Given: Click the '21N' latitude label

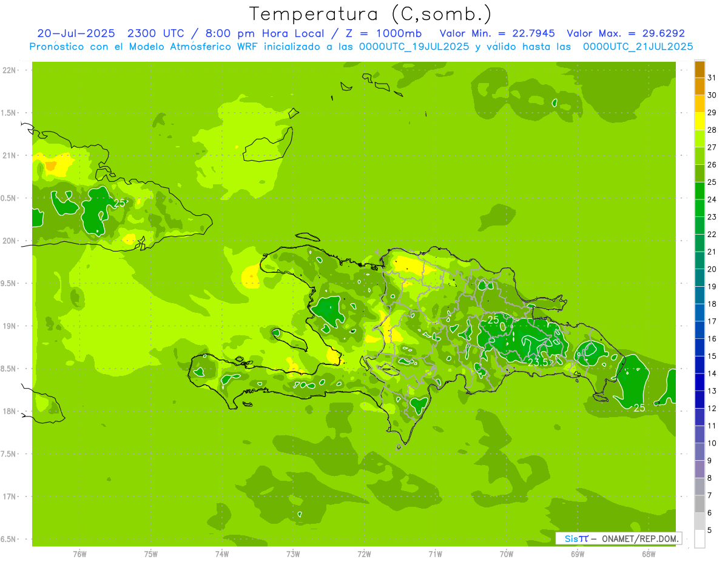Looking at the screenshot, I should [x=8, y=156].
